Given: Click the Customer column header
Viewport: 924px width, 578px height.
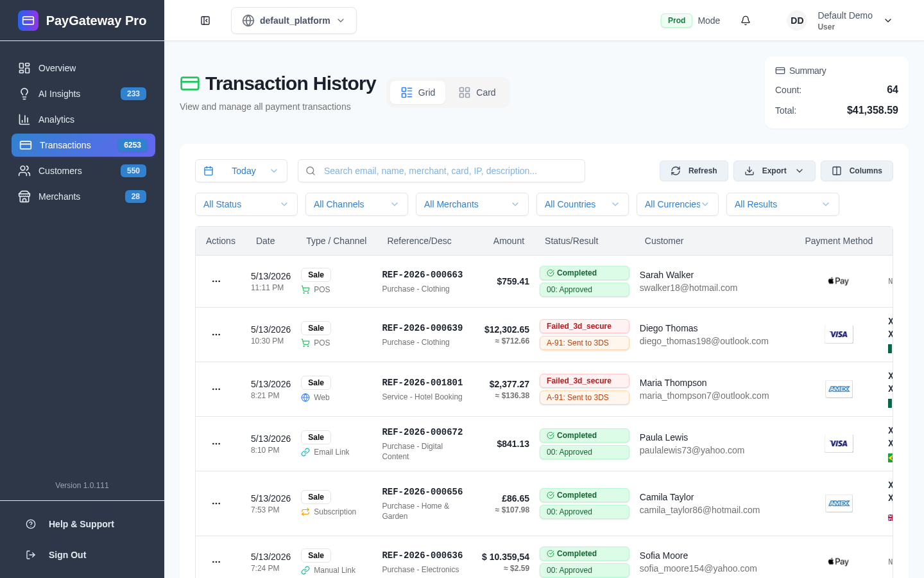Looking at the screenshot, I should tap(664, 241).
